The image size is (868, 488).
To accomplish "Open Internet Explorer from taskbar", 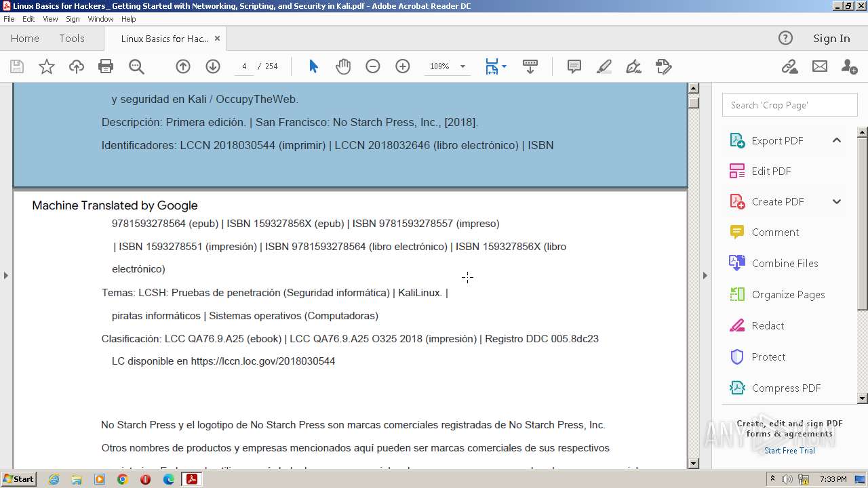I will tap(54, 479).
